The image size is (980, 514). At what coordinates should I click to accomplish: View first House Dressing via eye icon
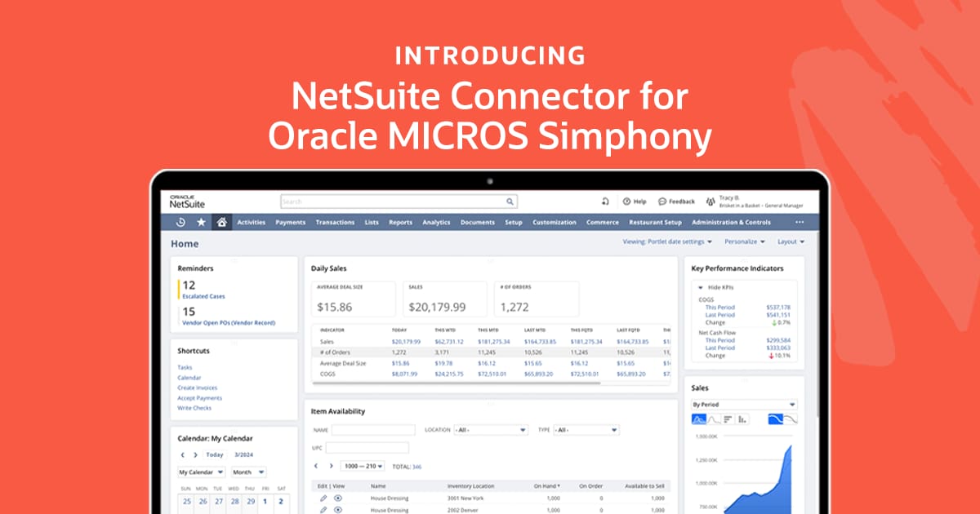click(x=337, y=498)
